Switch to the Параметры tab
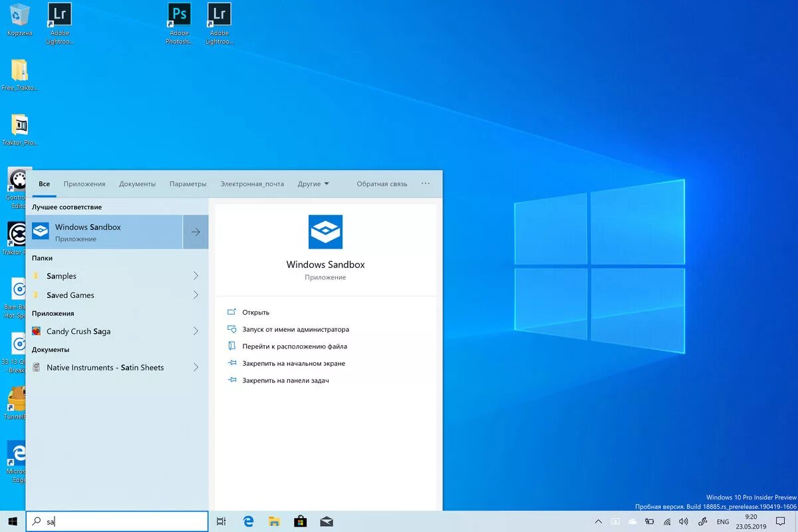798x532 pixels. [x=188, y=184]
